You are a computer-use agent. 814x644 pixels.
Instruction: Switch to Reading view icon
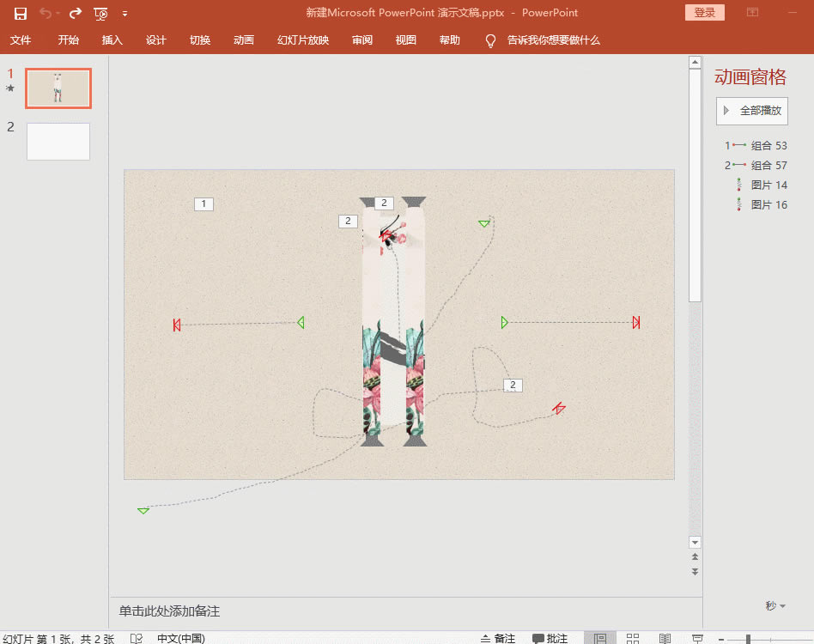pyautogui.click(x=665, y=638)
